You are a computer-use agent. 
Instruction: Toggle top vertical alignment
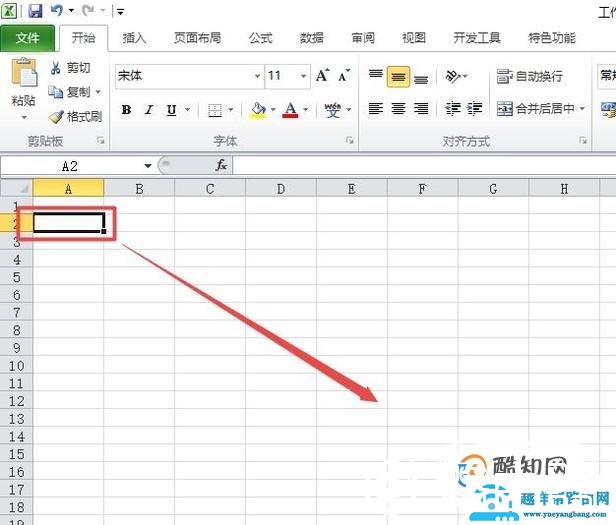(x=376, y=75)
